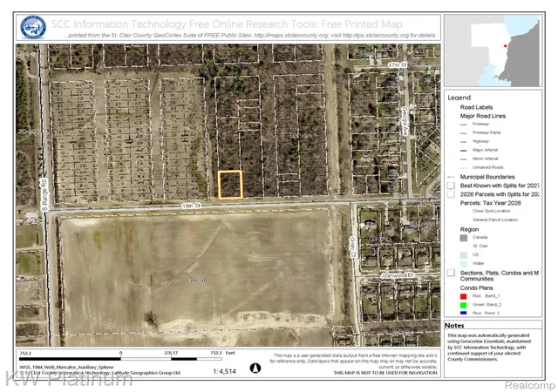Click the 2026 Parcels with Splits box symbol
Viewport: 558px width, 392px height.
click(452, 194)
